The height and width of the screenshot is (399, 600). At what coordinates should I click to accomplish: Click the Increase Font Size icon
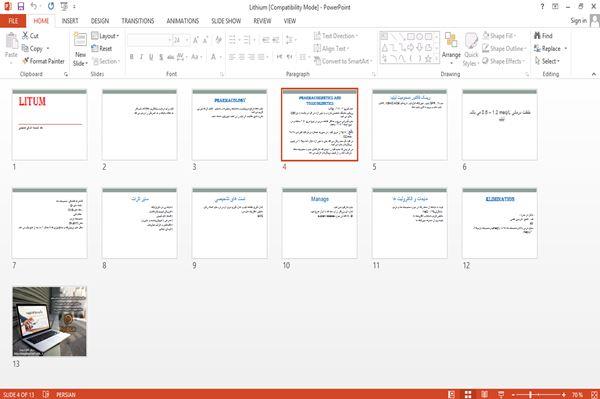(x=196, y=40)
